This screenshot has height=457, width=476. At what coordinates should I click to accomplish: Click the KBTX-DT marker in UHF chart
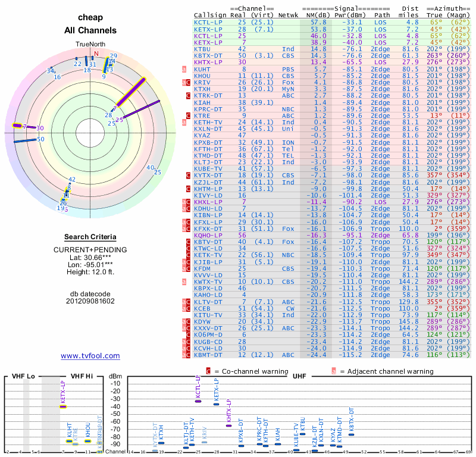point(351,434)
